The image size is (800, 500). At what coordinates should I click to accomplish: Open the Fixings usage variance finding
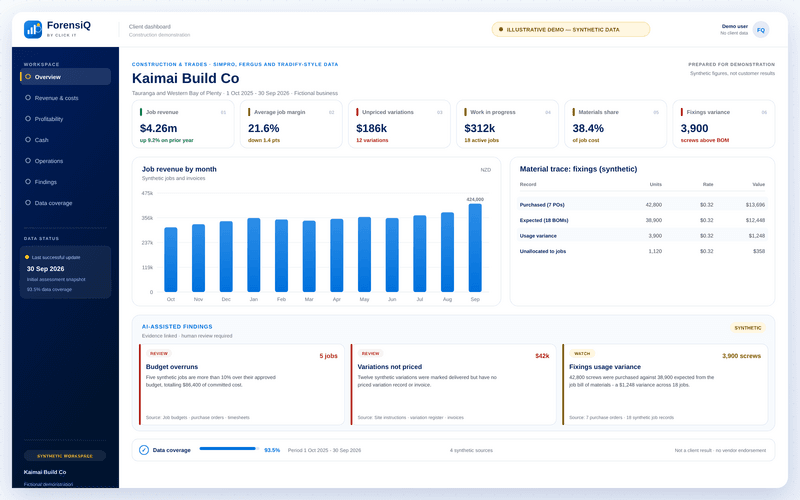(x=665, y=384)
